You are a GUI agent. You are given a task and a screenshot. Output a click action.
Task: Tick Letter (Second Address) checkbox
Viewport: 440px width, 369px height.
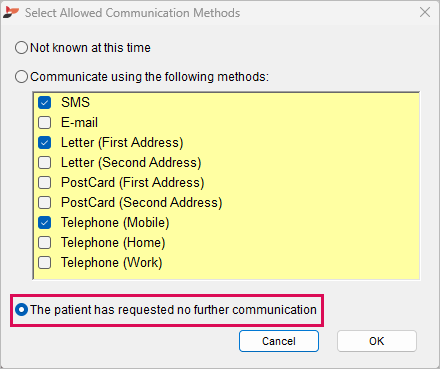pyautogui.click(x=44, y=163)
